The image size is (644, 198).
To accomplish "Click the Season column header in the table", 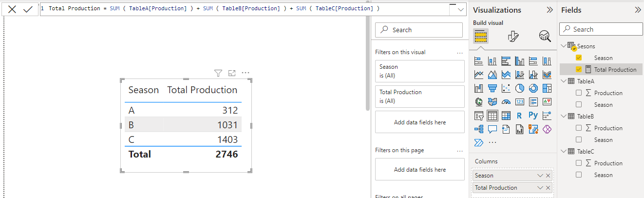I will pos(143,90).
